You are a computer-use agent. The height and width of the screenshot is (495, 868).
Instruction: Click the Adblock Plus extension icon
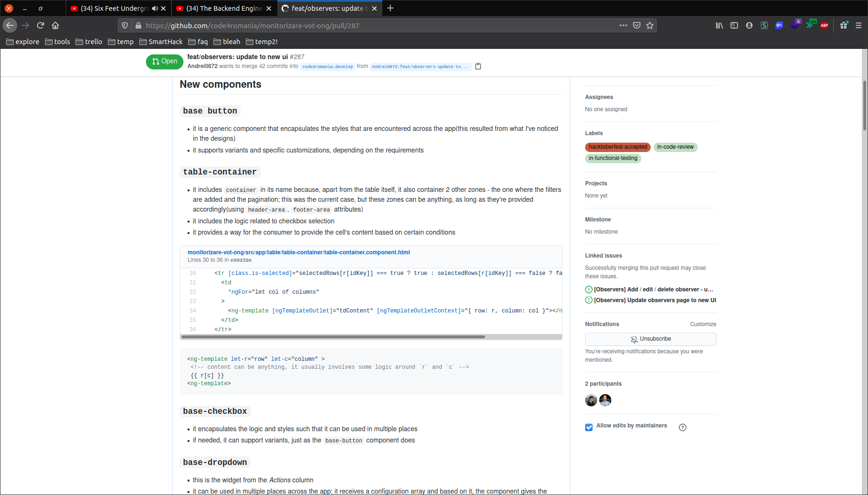(824, 25)
